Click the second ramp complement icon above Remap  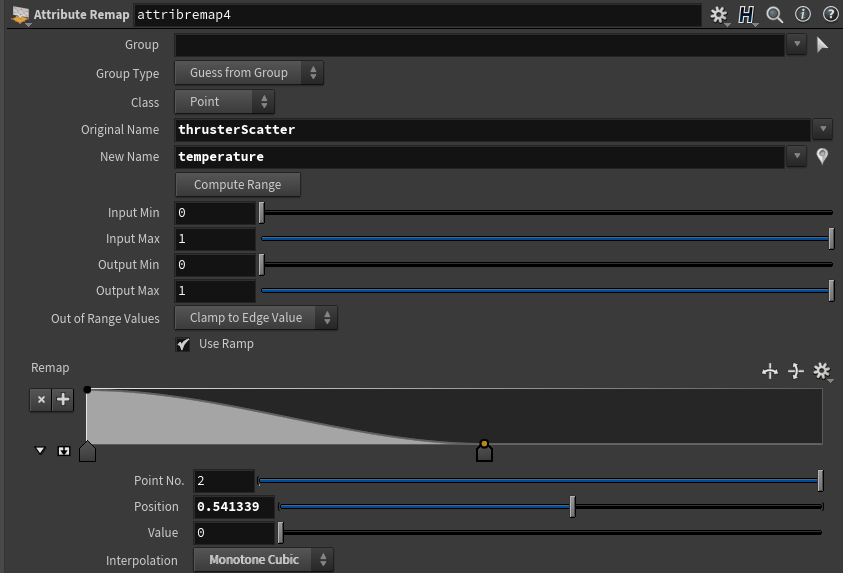click(796, 371)
